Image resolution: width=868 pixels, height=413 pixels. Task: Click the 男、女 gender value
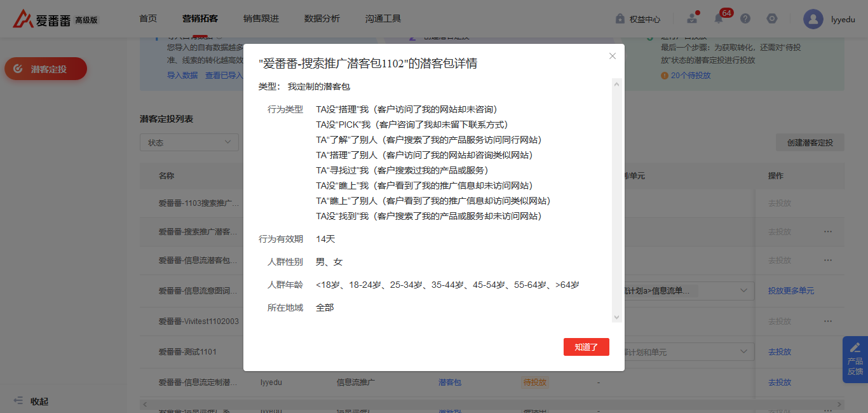(x=329, y=262)
